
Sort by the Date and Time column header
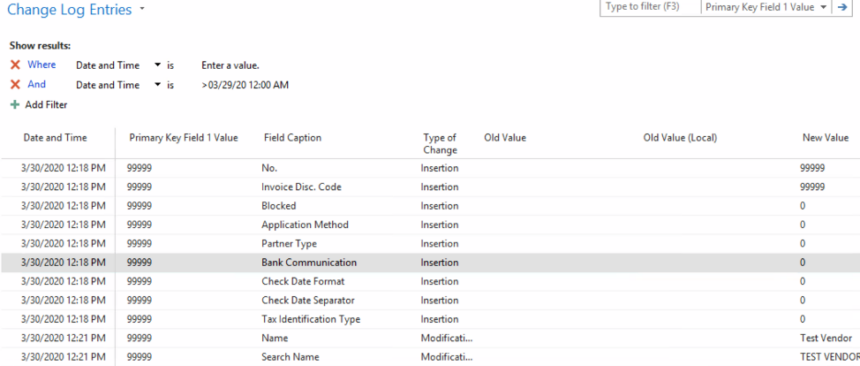coord(55,138)
